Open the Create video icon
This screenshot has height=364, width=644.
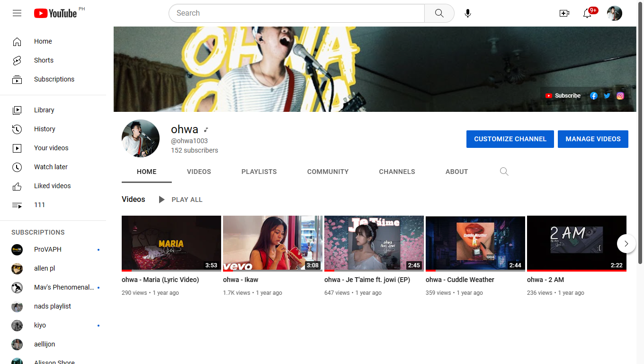pyautogui.click(x=564, y=13)
